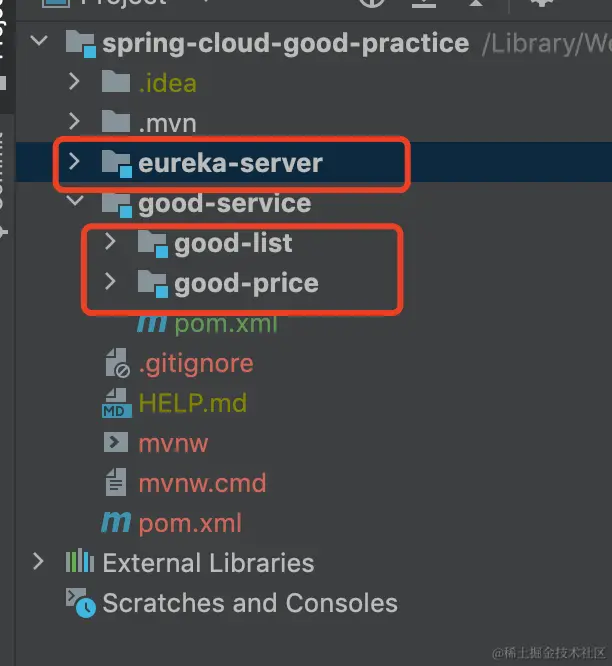The height and width of the screenshot is (666, 612).
Task: Click the External Libraries icon
Action: (x=80, y=563)
